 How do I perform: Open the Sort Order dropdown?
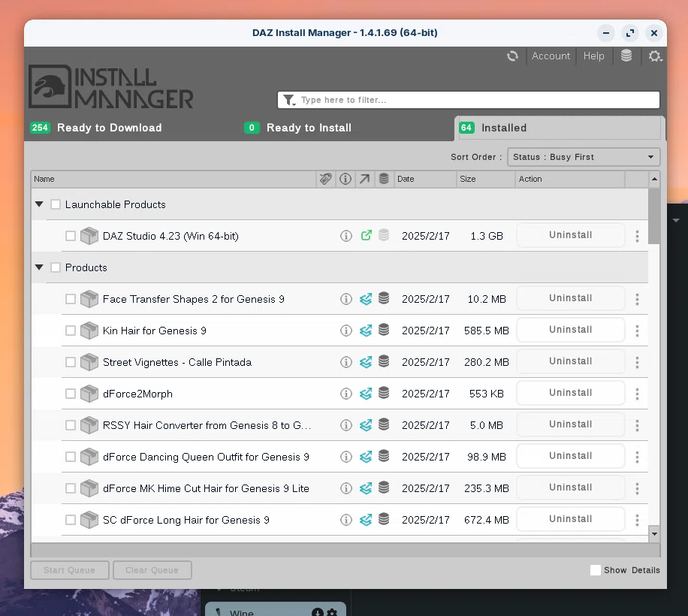pos(584,157)
